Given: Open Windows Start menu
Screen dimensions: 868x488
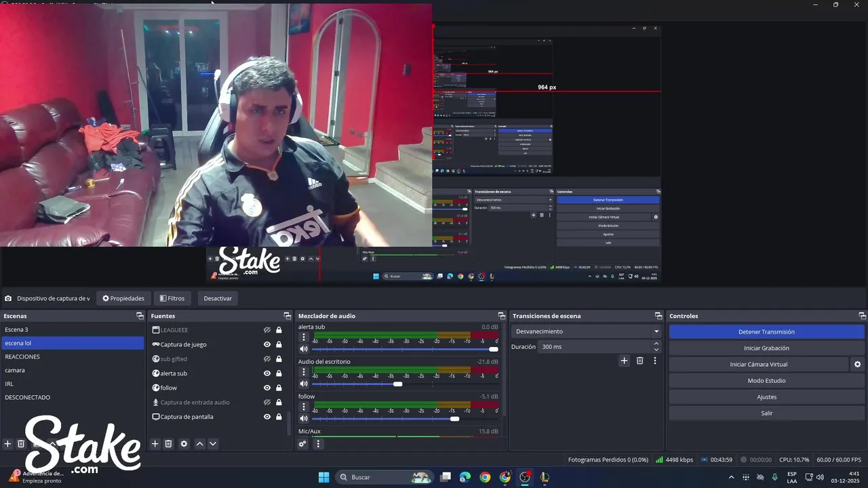Looking at the screenshot, I should [x=323, y=477].
